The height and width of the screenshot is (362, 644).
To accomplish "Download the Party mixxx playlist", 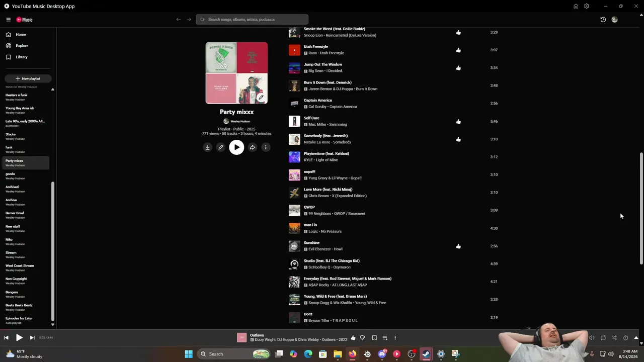I will [x=207, y=147].
